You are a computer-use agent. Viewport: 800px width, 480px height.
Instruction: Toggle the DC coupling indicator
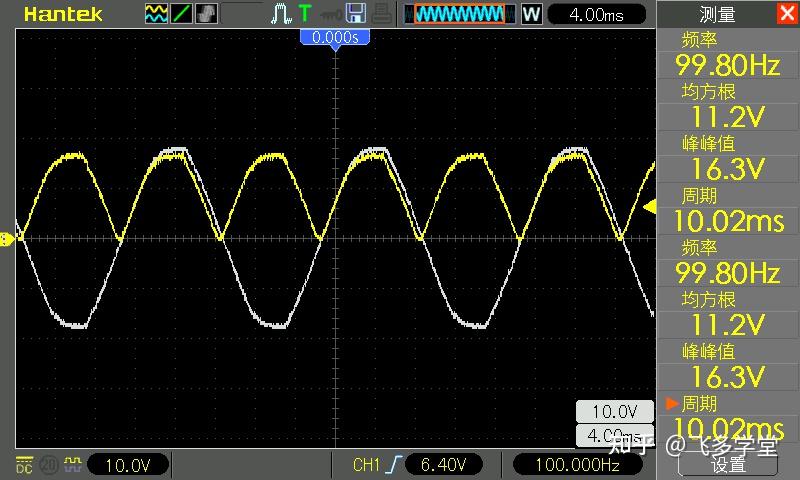click(x=24, y=465)
